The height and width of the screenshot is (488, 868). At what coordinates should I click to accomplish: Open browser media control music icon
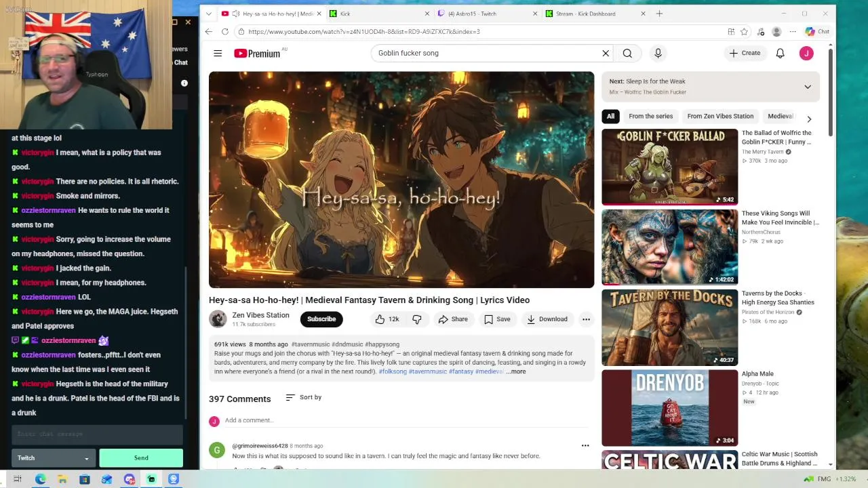pyautogui.click(x=760, y=31)
